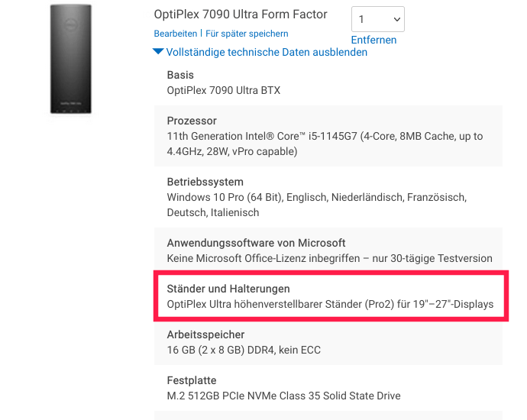Click the Bearbeiten link
The width and height of the screenshot is (527, 420).
(175, 34)
